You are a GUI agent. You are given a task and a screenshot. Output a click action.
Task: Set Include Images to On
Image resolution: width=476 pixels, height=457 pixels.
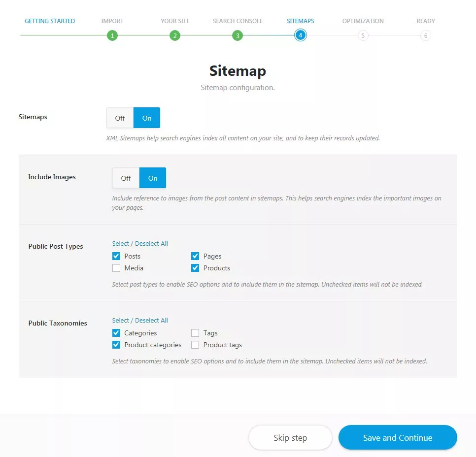pos(153,178)
